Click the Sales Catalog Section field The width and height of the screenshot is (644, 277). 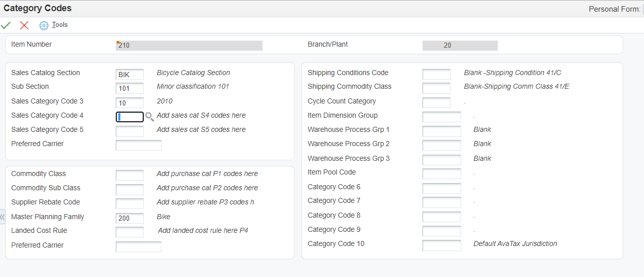(x=130, y=75)
